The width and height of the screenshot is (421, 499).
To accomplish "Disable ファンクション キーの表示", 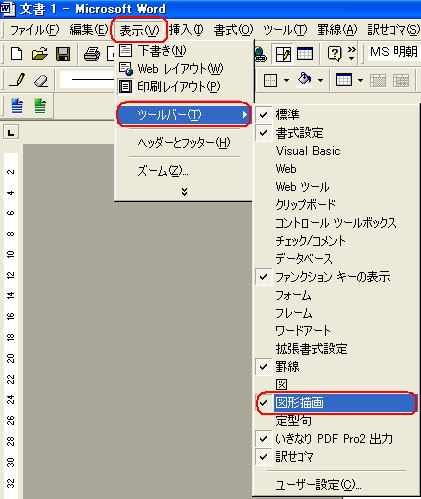I will pyautogui.click(x=337, y=277).
